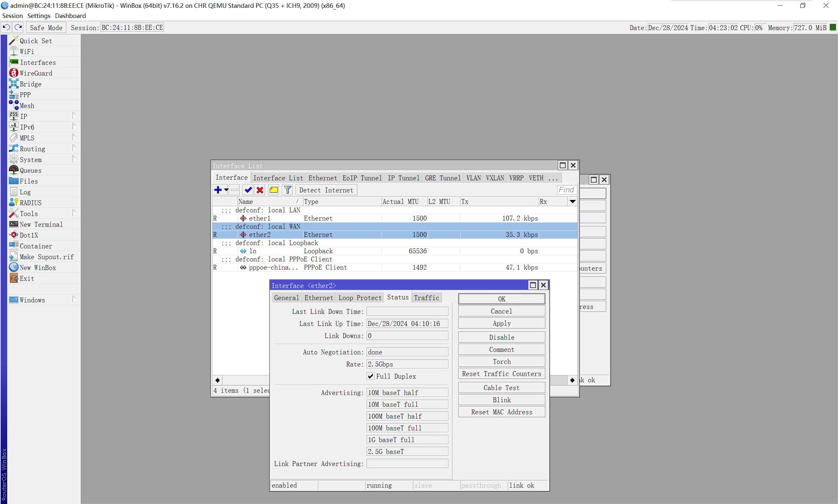Select the pppoe-china PPPoE Client row
838x504 pixels.
coord(395,267)
